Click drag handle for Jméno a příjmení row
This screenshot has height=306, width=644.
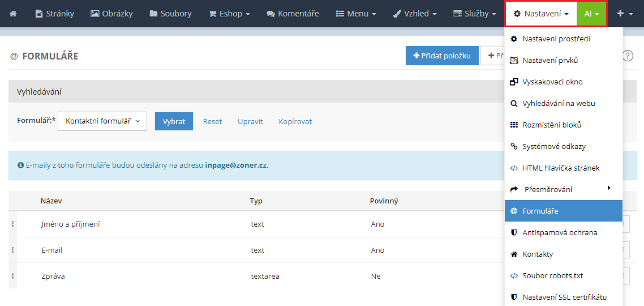[x=12, y=224]
